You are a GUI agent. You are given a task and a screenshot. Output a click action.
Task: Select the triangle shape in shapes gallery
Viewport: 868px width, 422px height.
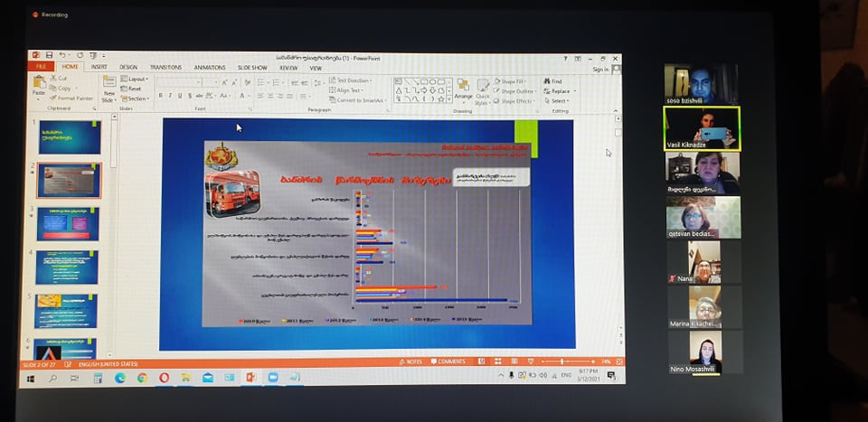tap(398, 90)
